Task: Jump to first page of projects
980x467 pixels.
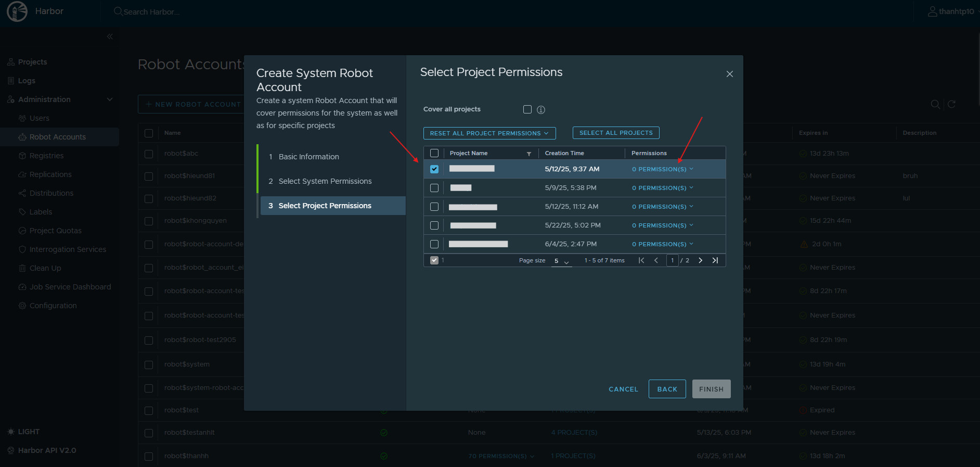Action: click(641, 260)
